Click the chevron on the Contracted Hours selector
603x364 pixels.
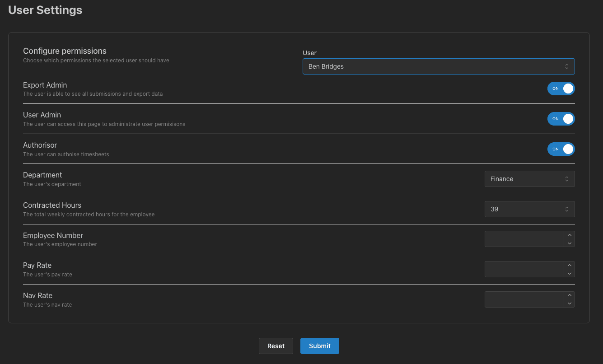567,209
